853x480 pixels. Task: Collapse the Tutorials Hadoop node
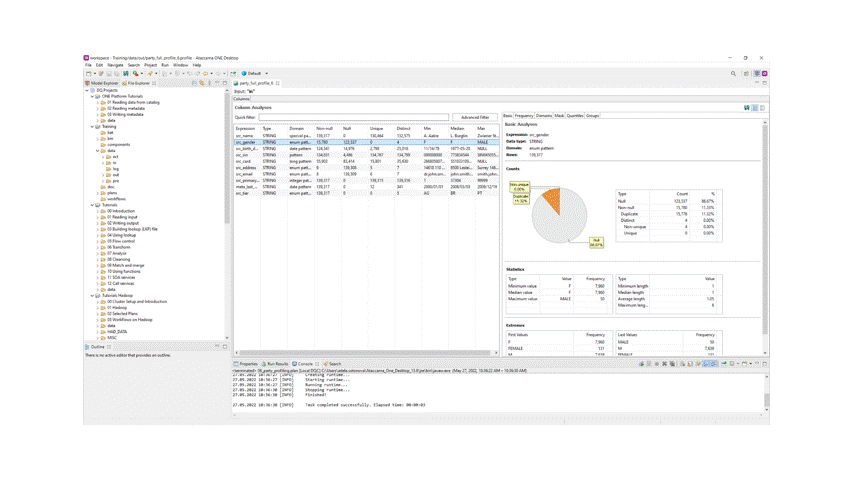[92, 296]
